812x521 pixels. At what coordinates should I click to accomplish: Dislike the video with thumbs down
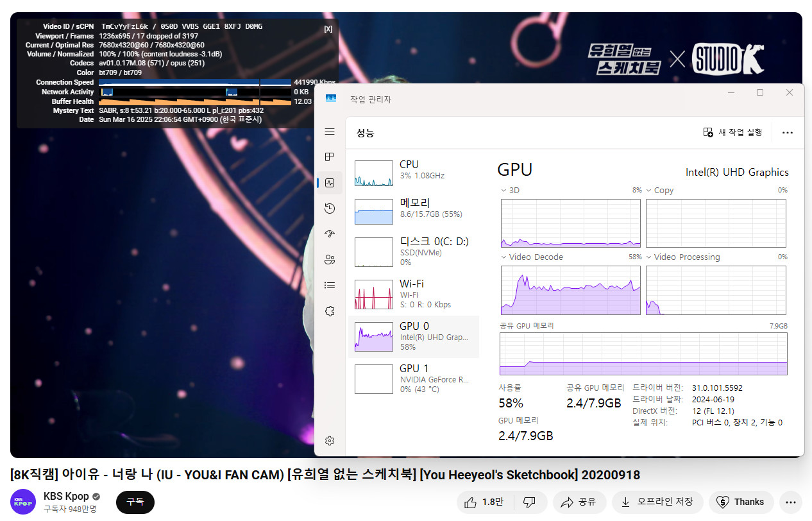[529, 502]
